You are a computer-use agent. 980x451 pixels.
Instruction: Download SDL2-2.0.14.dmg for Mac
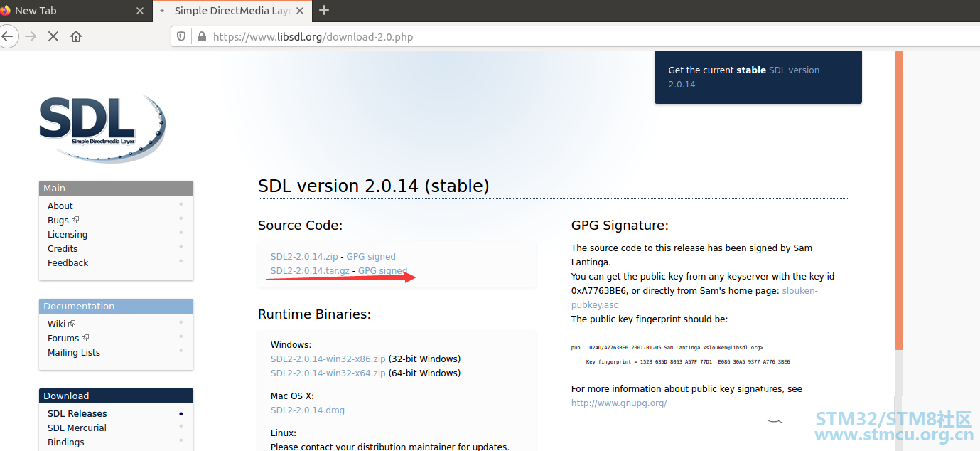[x=308, y=410]
